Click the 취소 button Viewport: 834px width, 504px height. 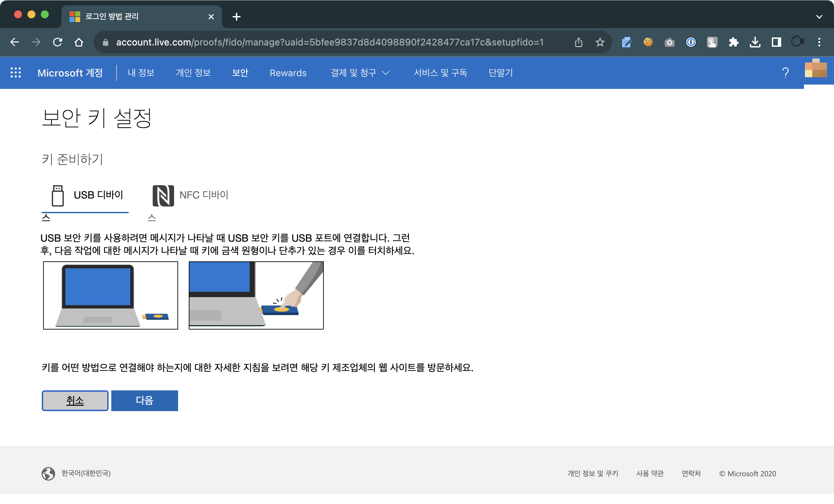[75, 400]
